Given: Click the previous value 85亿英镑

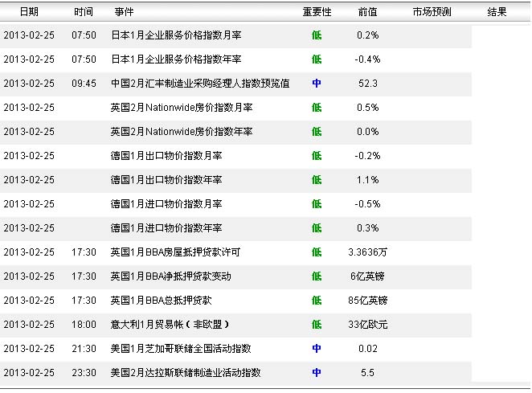Looking at the screenshot, I should pos(368,301).
